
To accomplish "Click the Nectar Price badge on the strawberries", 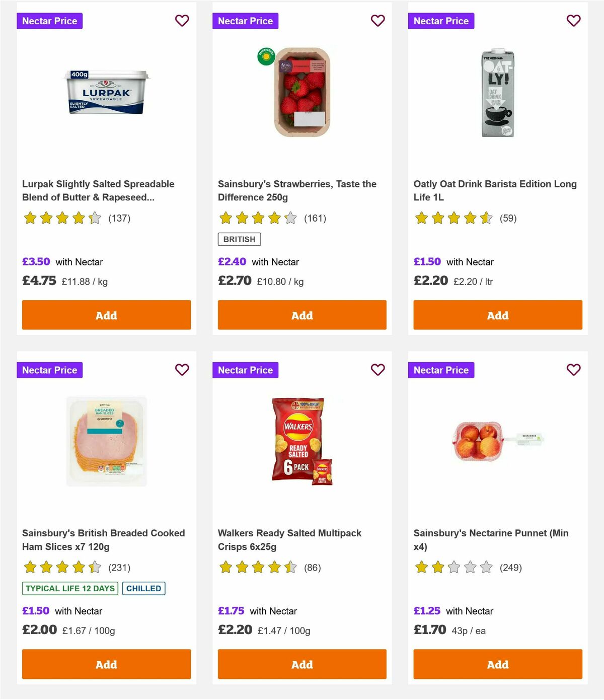I will (x=245, y=21).
